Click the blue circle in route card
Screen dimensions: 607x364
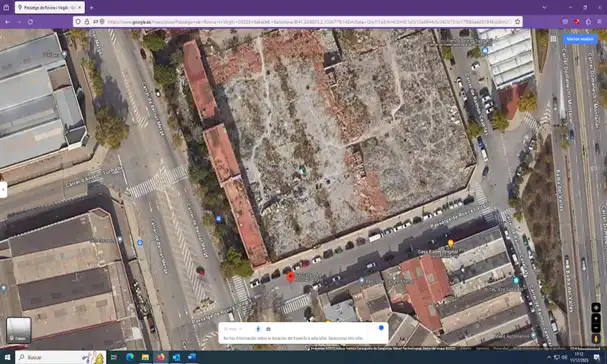(381, 328)
